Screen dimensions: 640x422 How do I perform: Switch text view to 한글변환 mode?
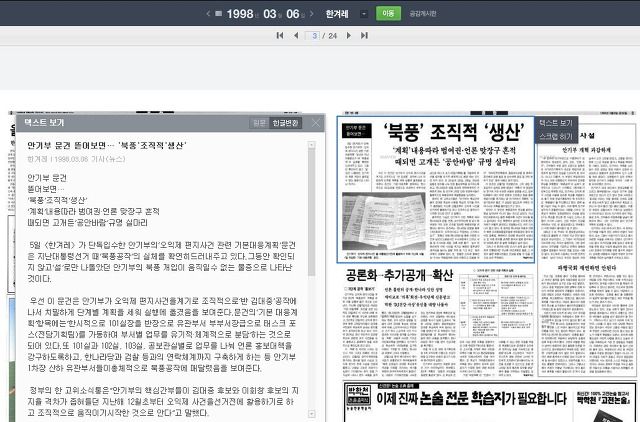coord(285,123)
